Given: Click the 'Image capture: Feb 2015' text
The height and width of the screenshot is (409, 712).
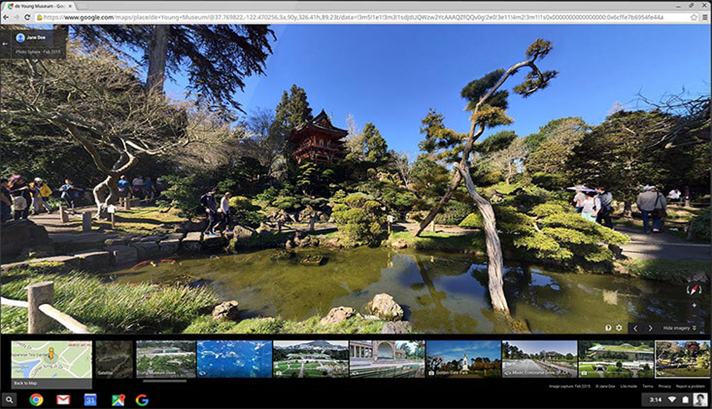Looking at the screenshot, I should pos(569,386).
